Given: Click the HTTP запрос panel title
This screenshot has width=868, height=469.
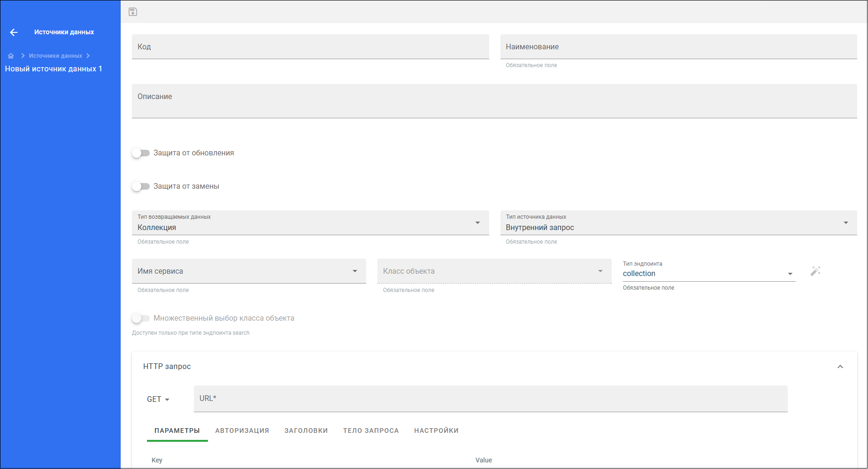Looking at the screenshot, I should click(167, 366).
